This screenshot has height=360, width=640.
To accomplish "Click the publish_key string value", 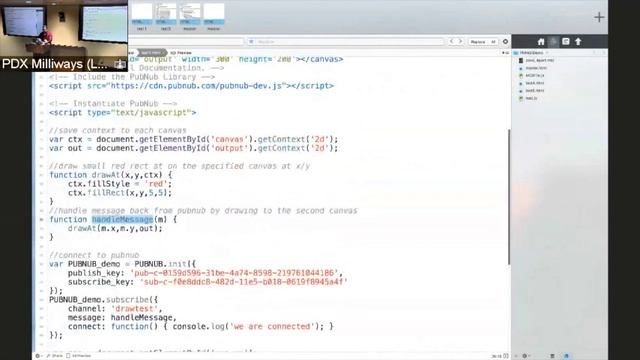I will tap(234, 273).
